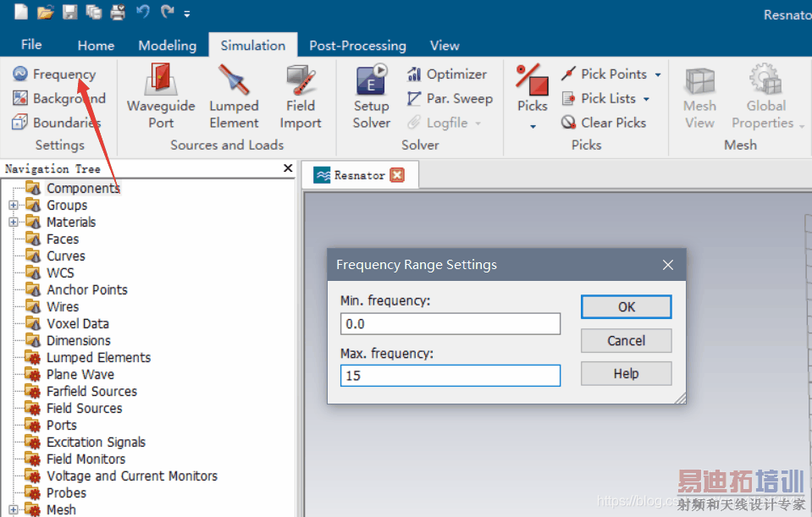
Task: Open Setup Solver
Action: (372, 96)
